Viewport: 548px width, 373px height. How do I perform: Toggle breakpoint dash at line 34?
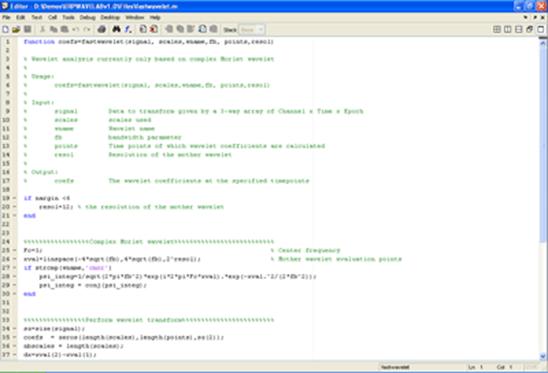coord(14,329)
